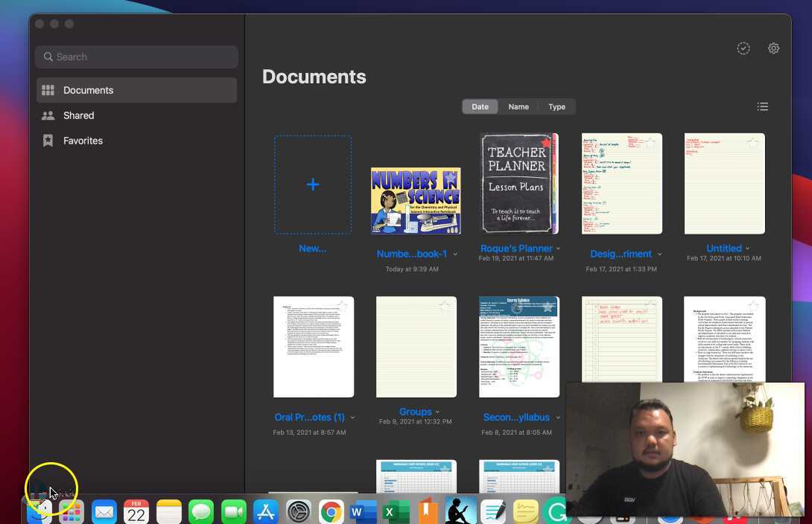
Task: Switch to list view layout icon
Action: point(762,106)
